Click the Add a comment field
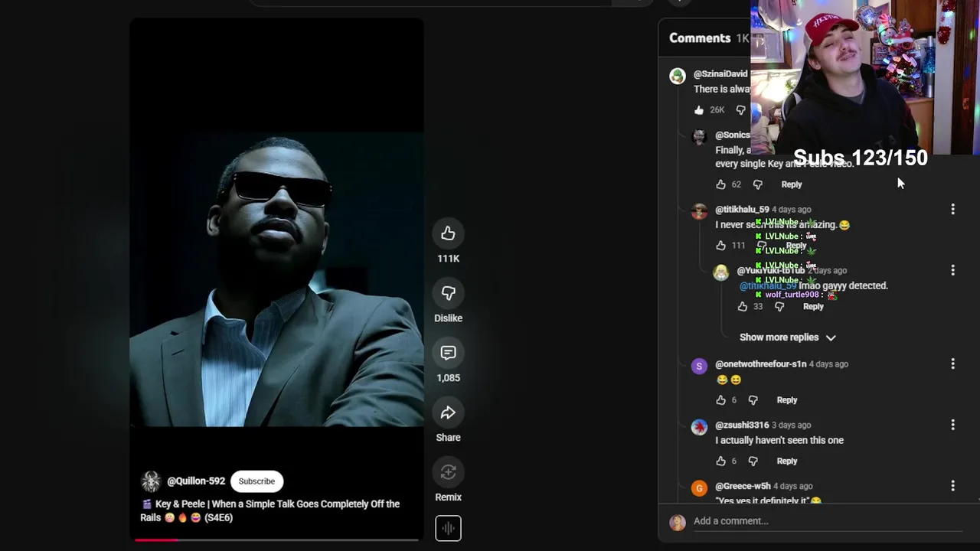Viewport: 980px width, 551px height. click(x=828, y=521)
